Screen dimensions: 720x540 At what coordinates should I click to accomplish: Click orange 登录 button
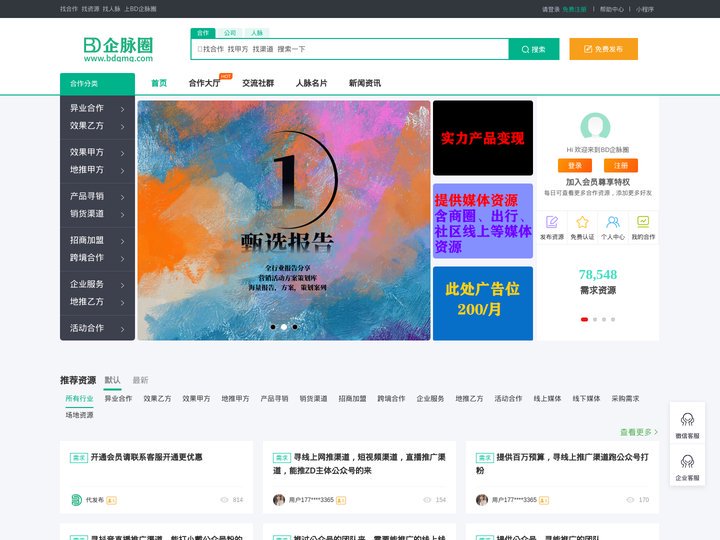pos(575,165)
